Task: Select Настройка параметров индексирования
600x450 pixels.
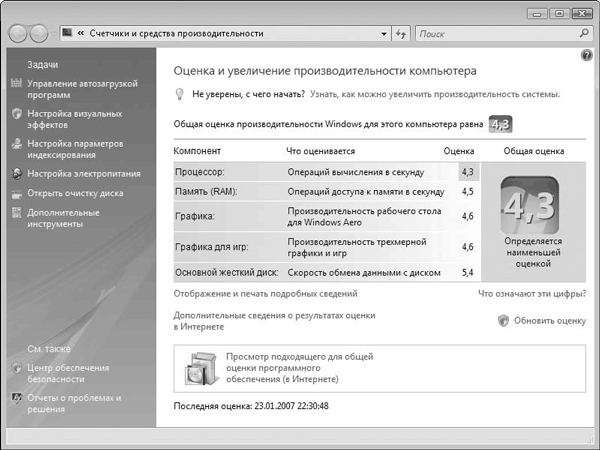Action: (75, 150)
